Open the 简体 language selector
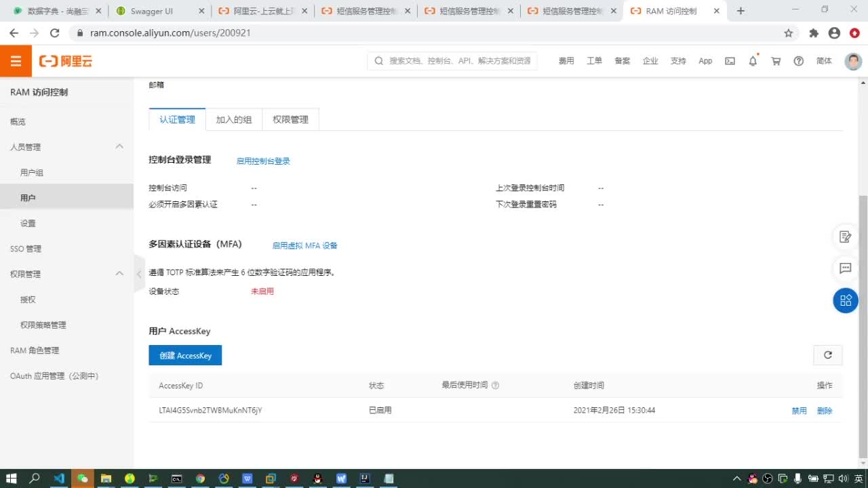The image size is (868, 488). (x=824, y=61)
